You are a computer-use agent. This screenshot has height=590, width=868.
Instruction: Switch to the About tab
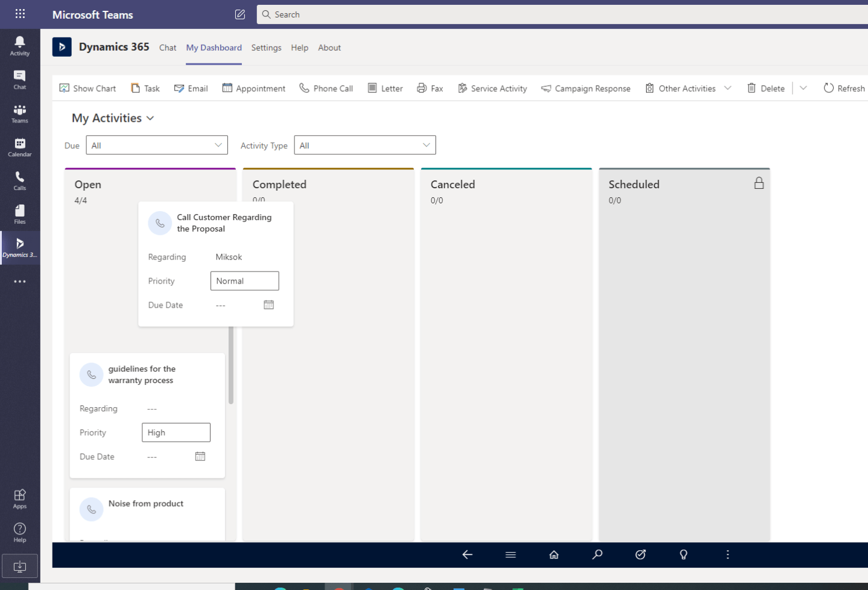pyautogui.click(x=329, y=48)
